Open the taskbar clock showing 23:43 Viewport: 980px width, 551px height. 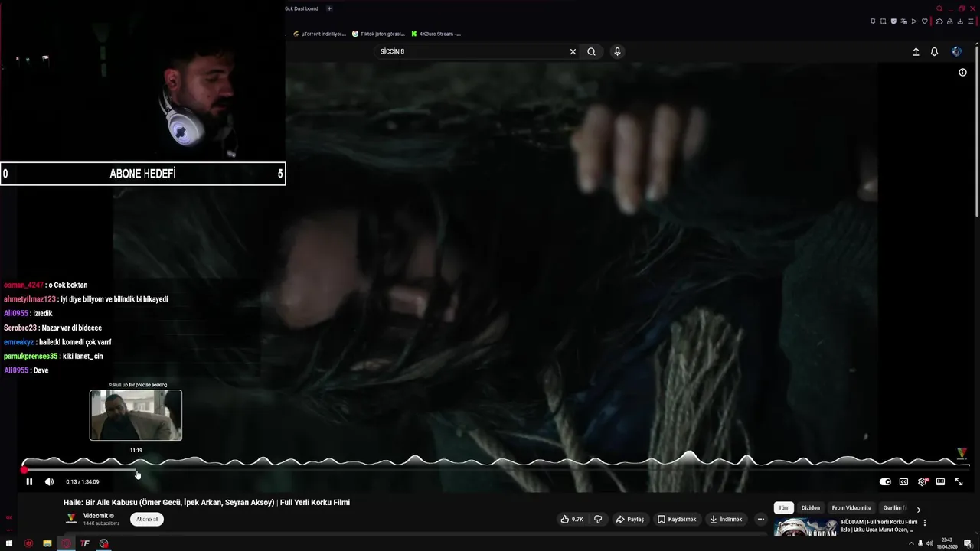pyautogui.click(x=947, y=543)
